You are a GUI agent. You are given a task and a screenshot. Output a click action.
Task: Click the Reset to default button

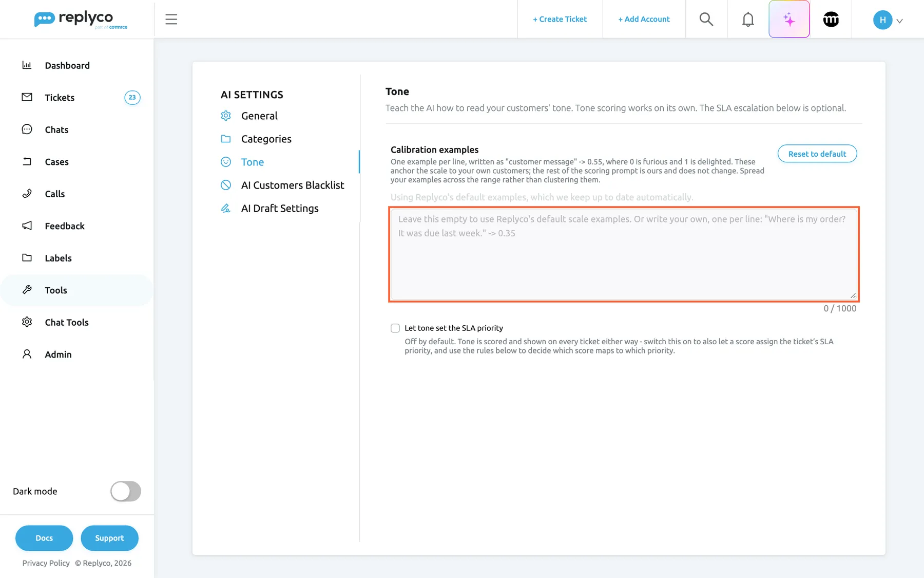click(x=817, y=154)
